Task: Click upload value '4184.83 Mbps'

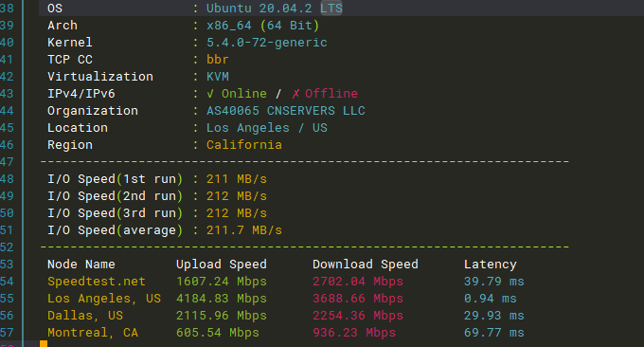Action: click(222, 299)
